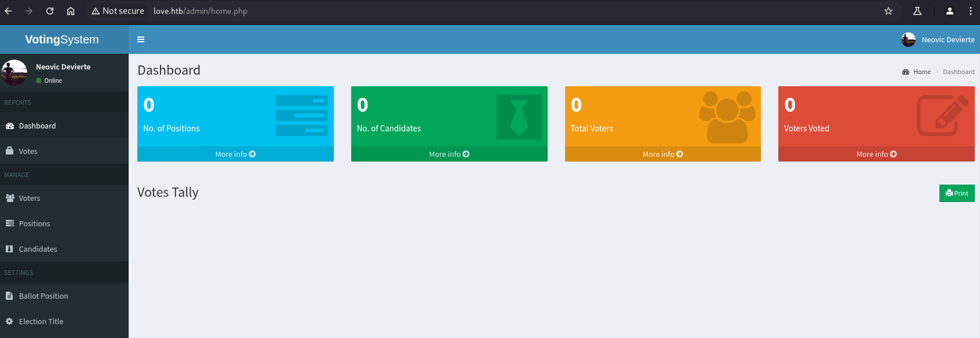Click the Total Voters label

pos(592,128)
